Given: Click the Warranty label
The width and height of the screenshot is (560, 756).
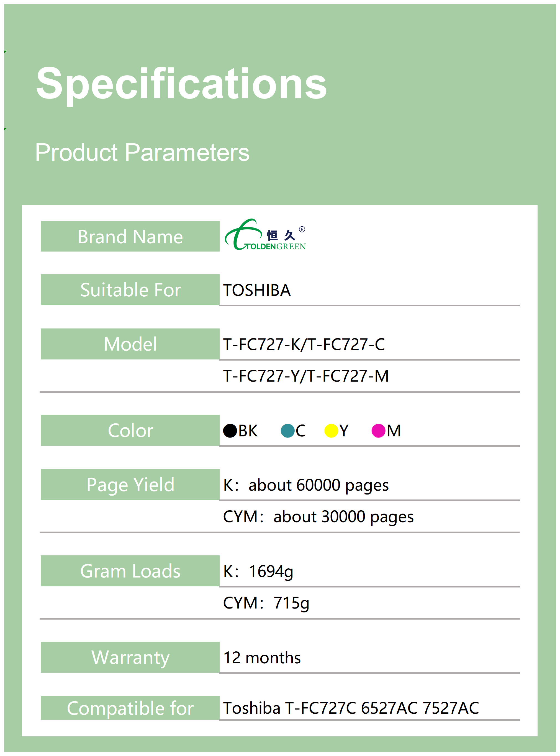Looking at the screenshot, I should pos(130,657).
